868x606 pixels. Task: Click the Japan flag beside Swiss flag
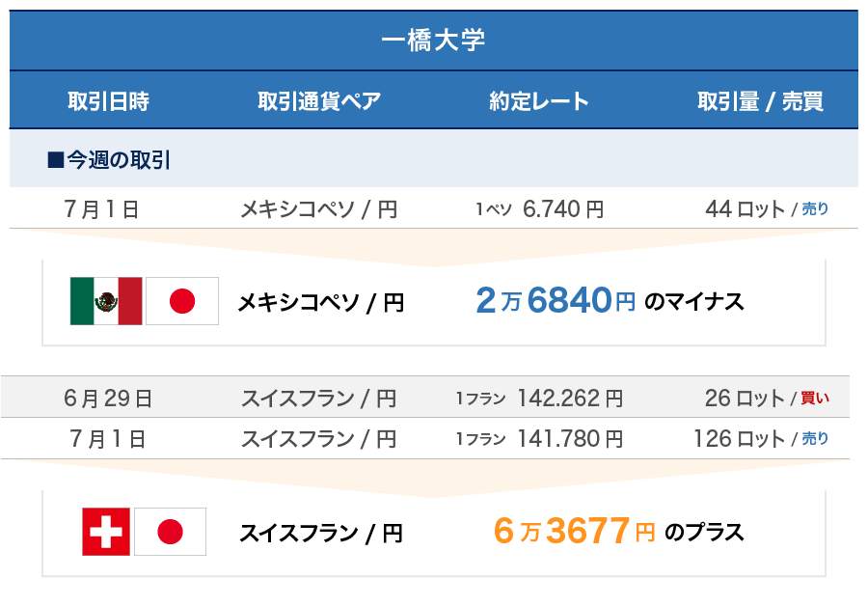(x=170, y=532)
